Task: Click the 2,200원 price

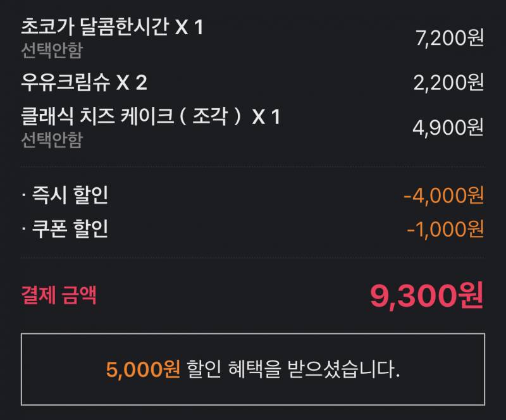Action: point(448,82)
